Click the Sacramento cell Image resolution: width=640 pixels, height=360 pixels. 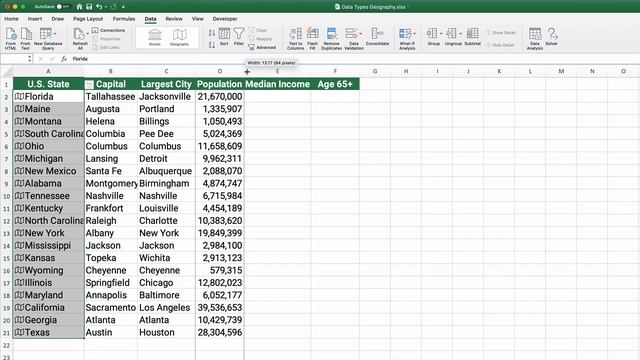tap(111, 307)
